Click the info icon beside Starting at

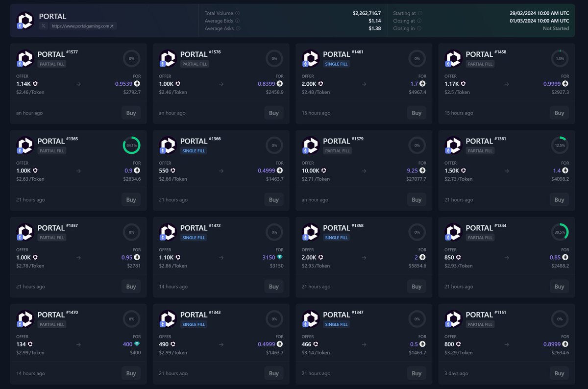tap(420, 13)
